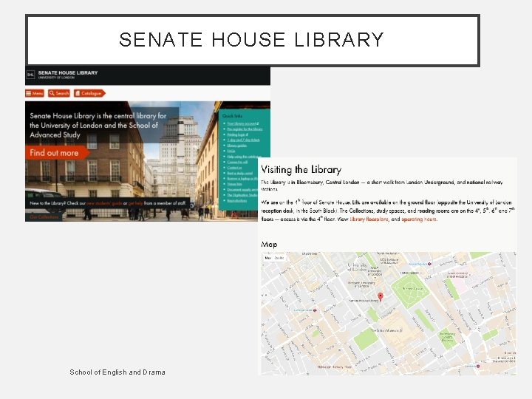
Task: Click Holborn tube station marker on map
Action: pos(478,366)
